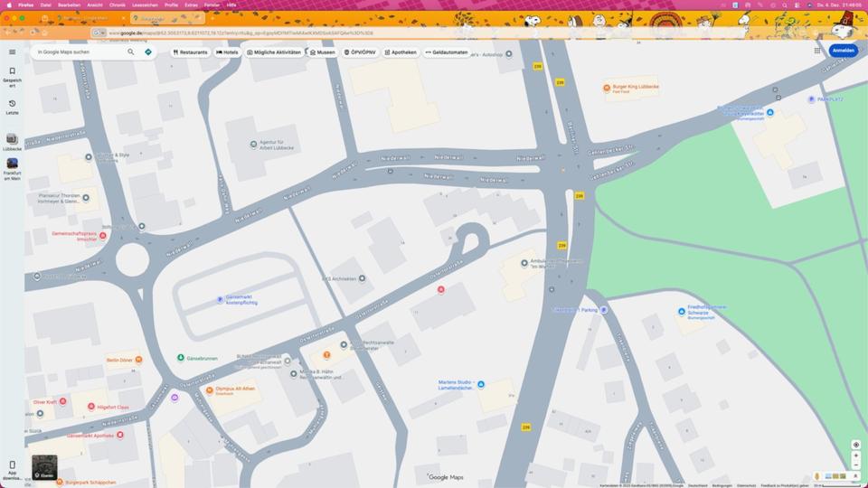Image resolution: width=868 pixels, height=488 pixels.
Task: Click the Anmelden sign-in button
Action: coord(843,51)
